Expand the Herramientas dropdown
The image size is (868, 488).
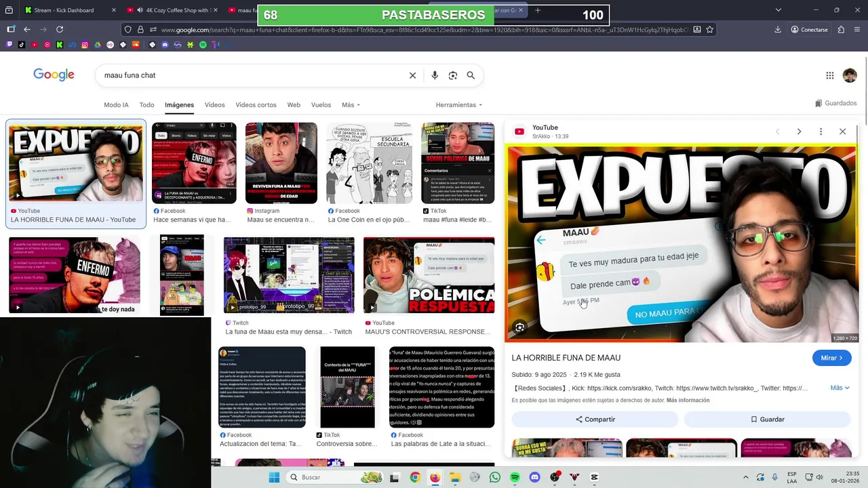(x=459, y=105)
